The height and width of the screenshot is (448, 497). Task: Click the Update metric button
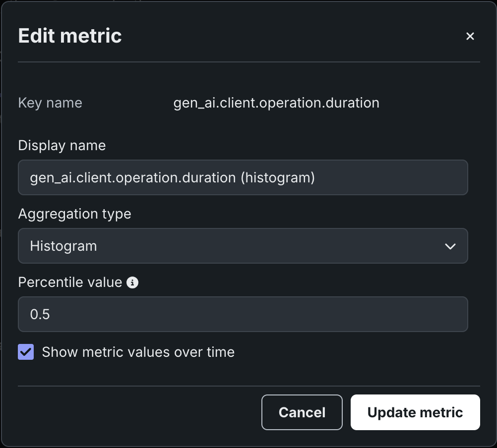(x=415, y=412)
